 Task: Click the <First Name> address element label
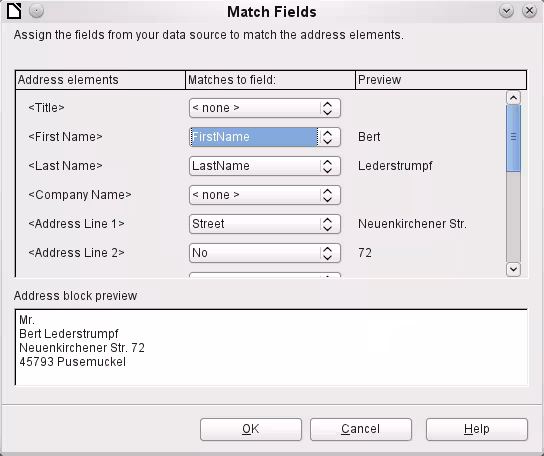coord(65,137)
